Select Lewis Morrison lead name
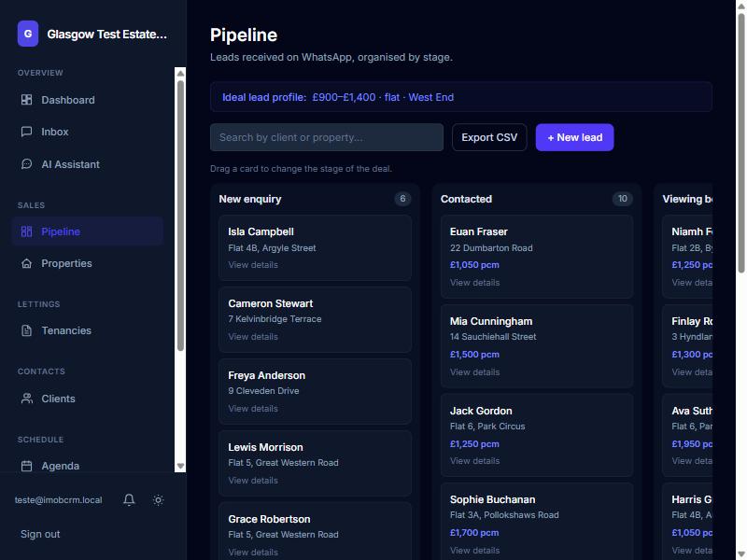This screenshot has width=747, height=560. (x=265, y=448)
